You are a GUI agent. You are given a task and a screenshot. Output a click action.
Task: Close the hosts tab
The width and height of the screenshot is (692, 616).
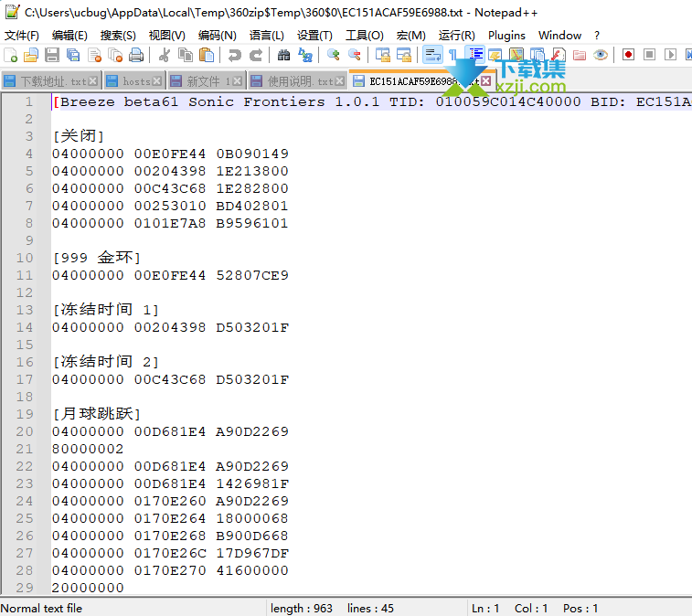[x=156, y=81]
